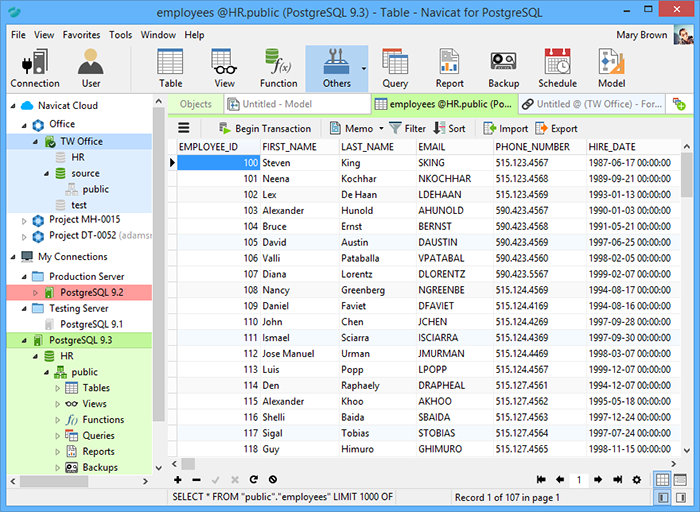Click Mary Brown's profile avatar
Screen dimensions: 700x512
point(683,35)
